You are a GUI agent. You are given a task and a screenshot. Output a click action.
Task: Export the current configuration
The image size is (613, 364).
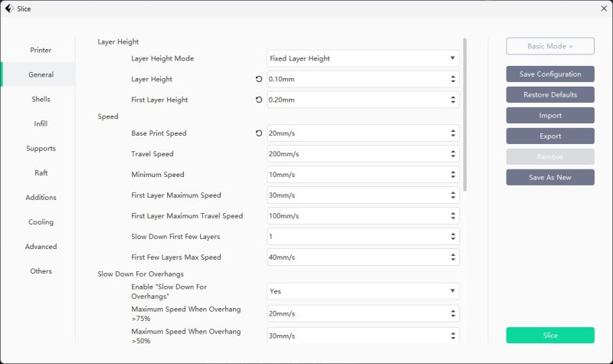click(x=550, y=136)
